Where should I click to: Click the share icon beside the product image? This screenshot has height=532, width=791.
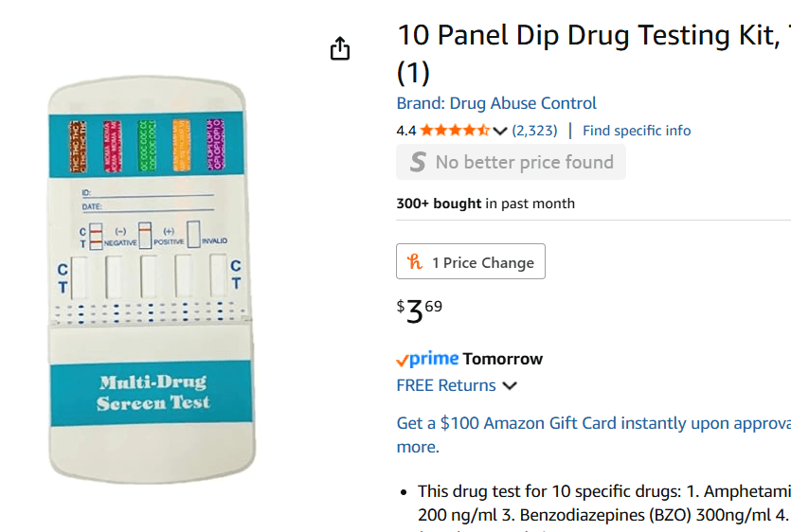pos(340,49)
